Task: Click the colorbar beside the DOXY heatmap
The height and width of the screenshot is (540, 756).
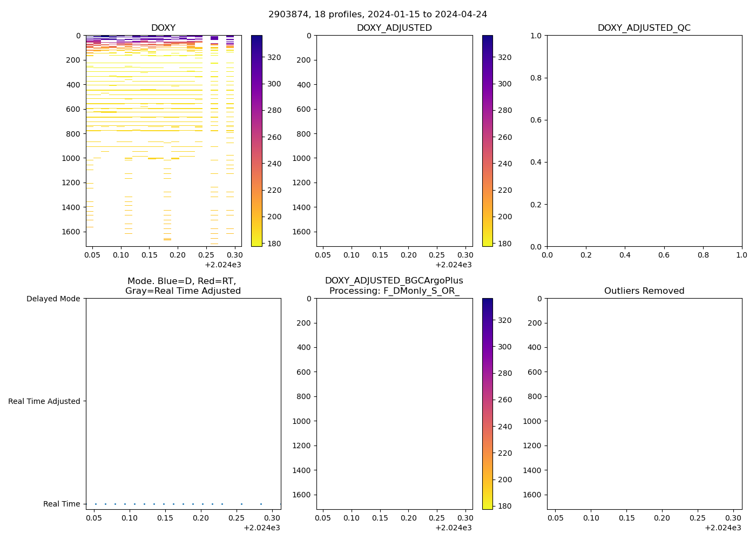Action: click(x=256, y=140)
